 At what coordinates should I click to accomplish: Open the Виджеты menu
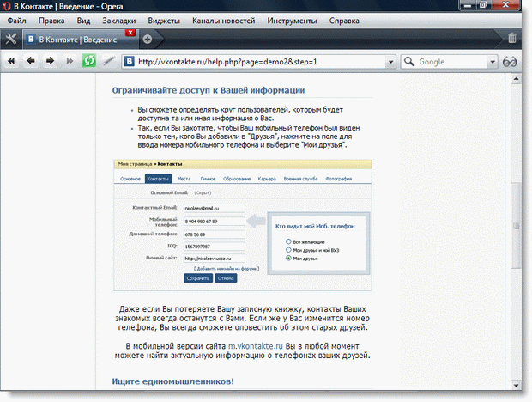[164, 21]
